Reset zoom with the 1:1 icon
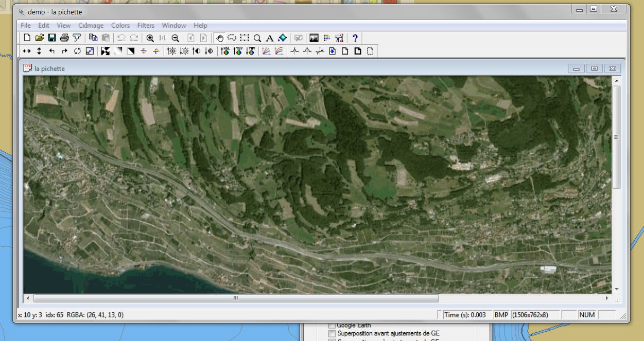644x341 pixels. click(163, 38)
